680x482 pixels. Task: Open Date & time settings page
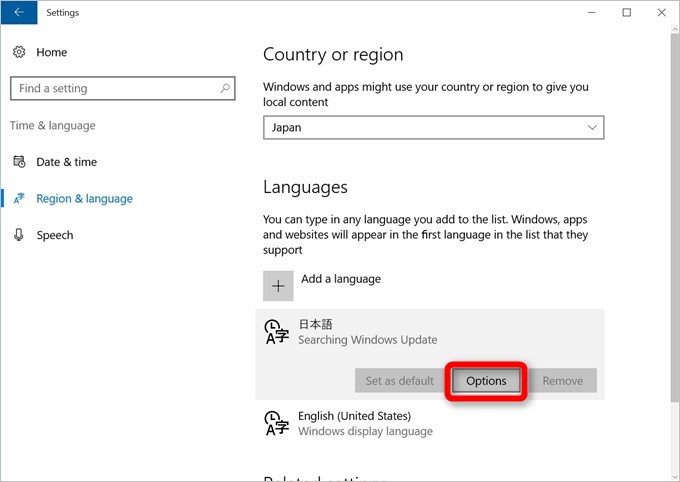66,162
